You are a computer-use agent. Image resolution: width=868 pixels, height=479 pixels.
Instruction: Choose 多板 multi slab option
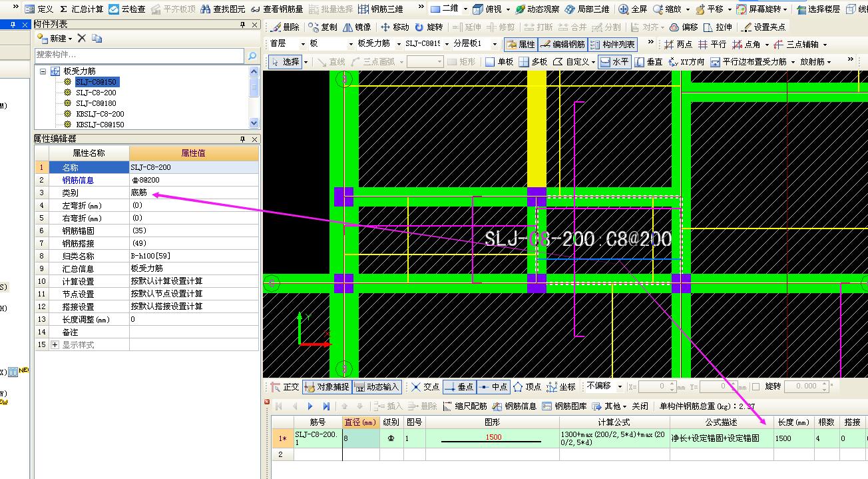pyautogui.click(x=533, y=62)
